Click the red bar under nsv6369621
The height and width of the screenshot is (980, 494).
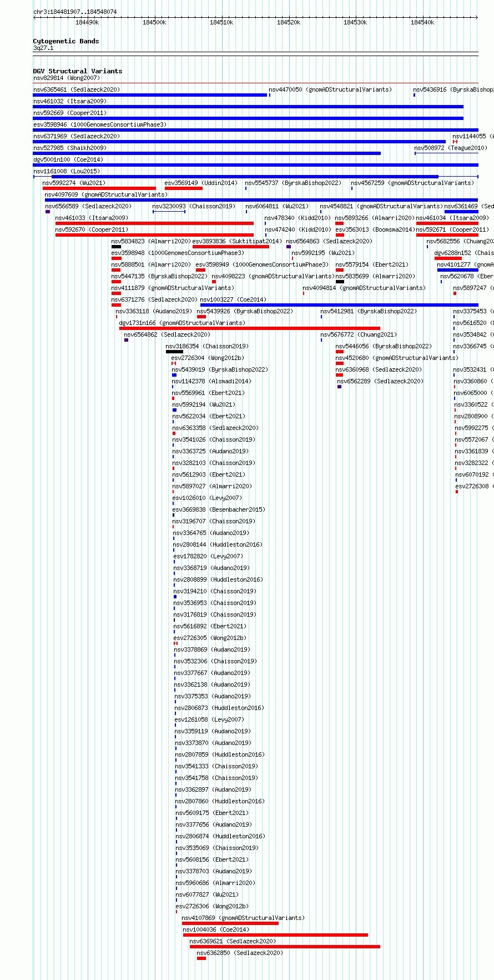pyautogui.click(x=285, y=947)
